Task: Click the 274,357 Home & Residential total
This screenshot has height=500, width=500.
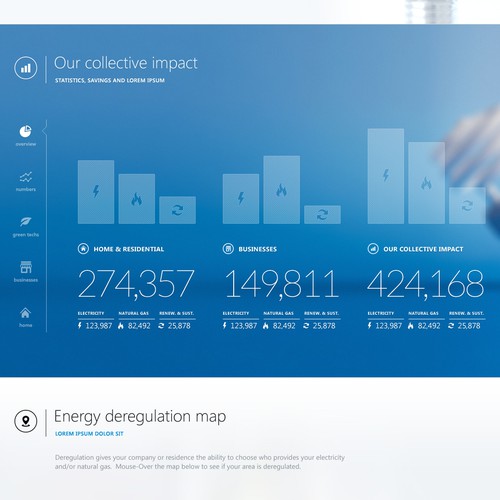Action: pos(136,284)
